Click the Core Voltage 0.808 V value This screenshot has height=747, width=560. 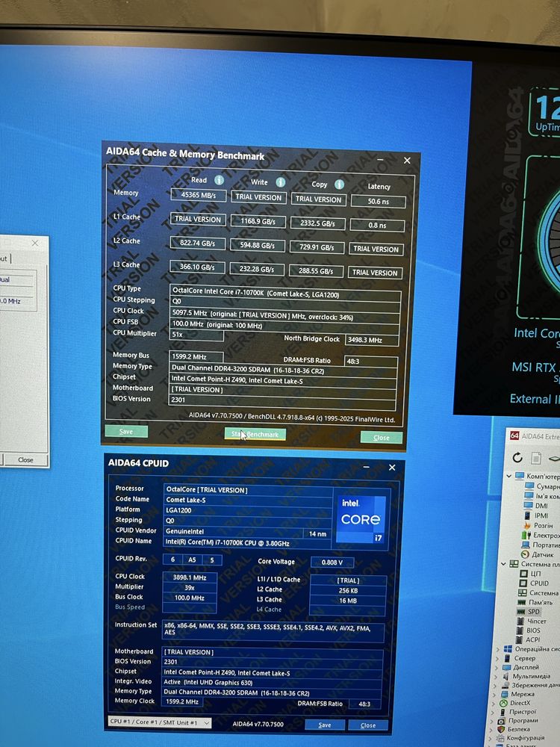[x=332, y=562]
